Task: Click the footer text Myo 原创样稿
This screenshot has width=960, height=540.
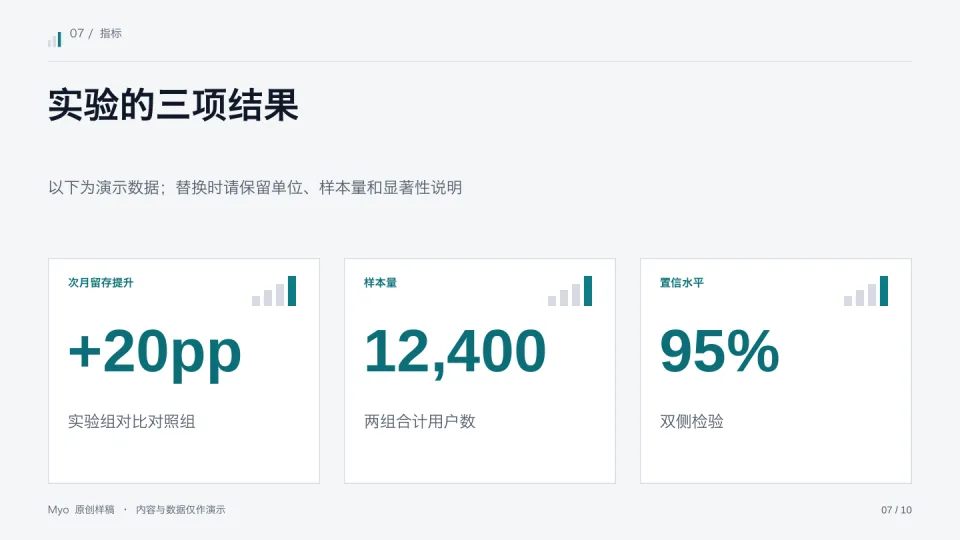Action: pyautogui.click(x=81, y=509)
